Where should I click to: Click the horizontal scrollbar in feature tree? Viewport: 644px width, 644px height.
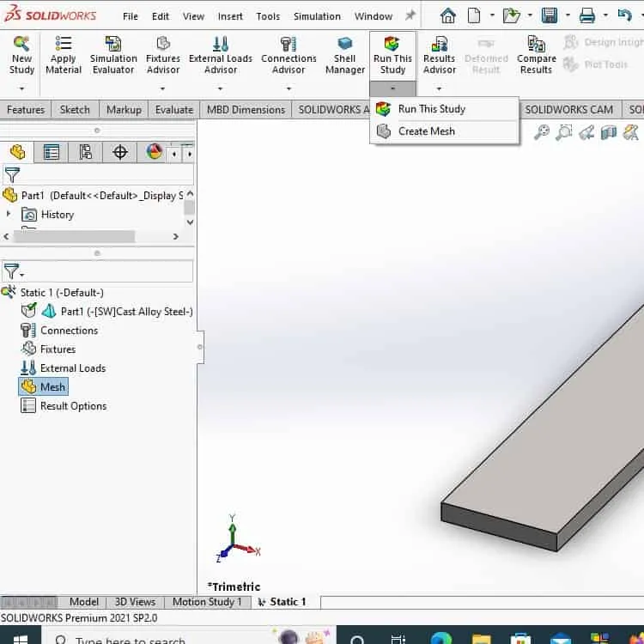(75, 236)
